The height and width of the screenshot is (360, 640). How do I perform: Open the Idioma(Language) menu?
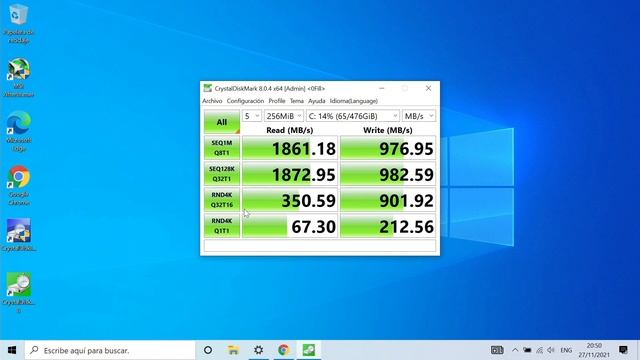(353, 101)
